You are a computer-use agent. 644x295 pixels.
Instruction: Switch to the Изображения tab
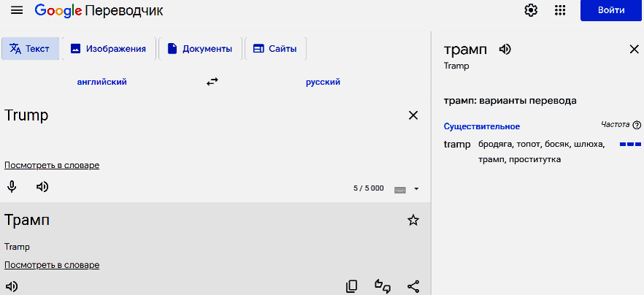[109, 48]
